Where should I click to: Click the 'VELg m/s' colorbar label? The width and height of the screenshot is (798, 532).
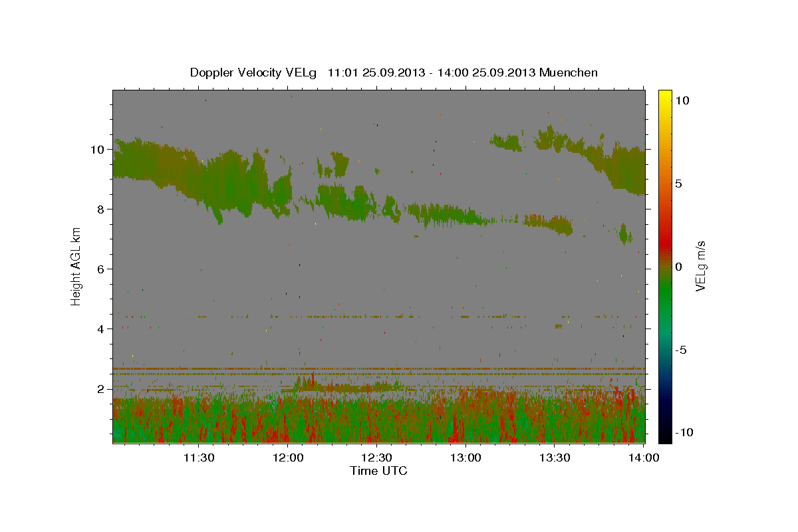tap(700, 266)
